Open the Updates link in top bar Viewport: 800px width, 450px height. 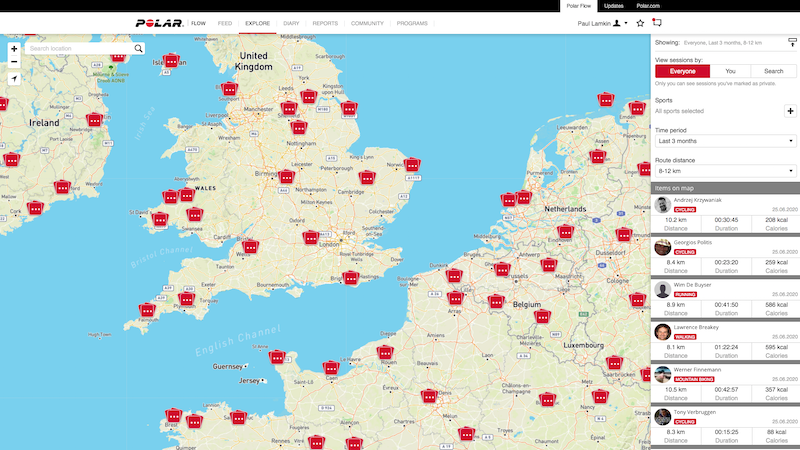click(613, 6)
